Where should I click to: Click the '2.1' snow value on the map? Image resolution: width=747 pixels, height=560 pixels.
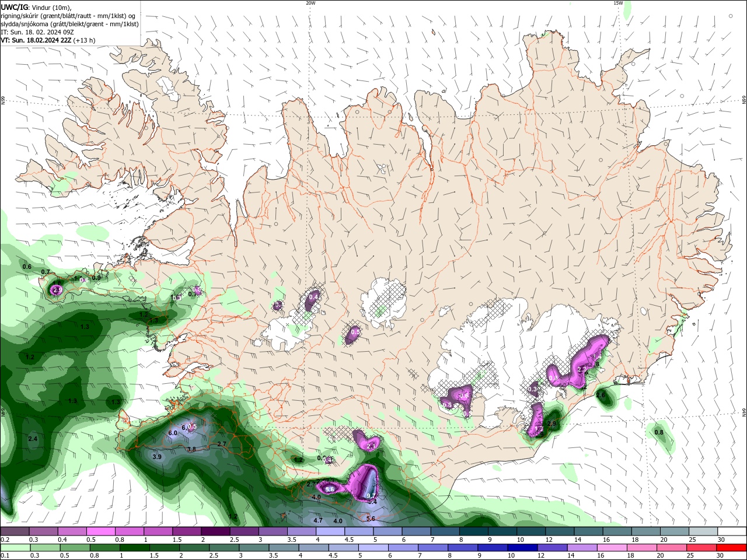pyautogui.click(x=371, y=446)
